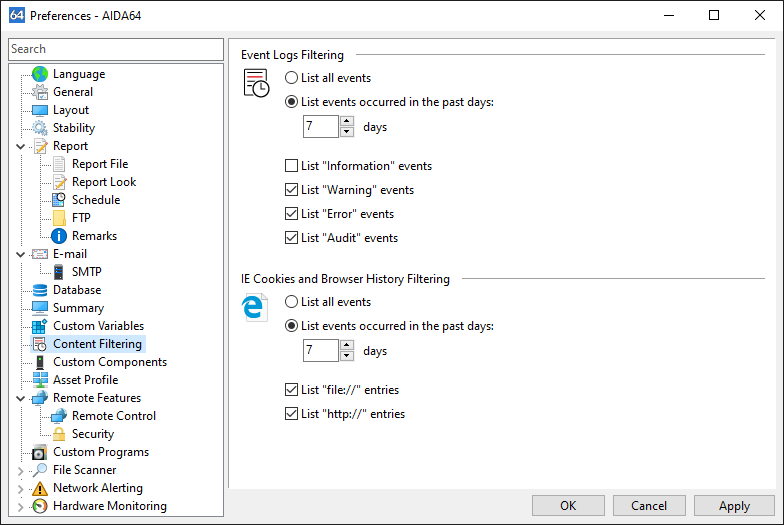
Task: Disable List "http://" entries checkbox
Action: (291, 414)
